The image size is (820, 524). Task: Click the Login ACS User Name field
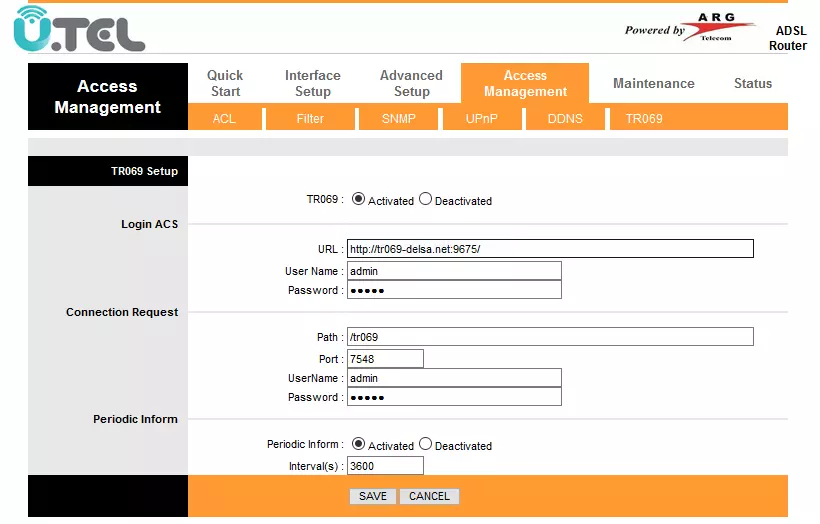[x=454, y=271]
